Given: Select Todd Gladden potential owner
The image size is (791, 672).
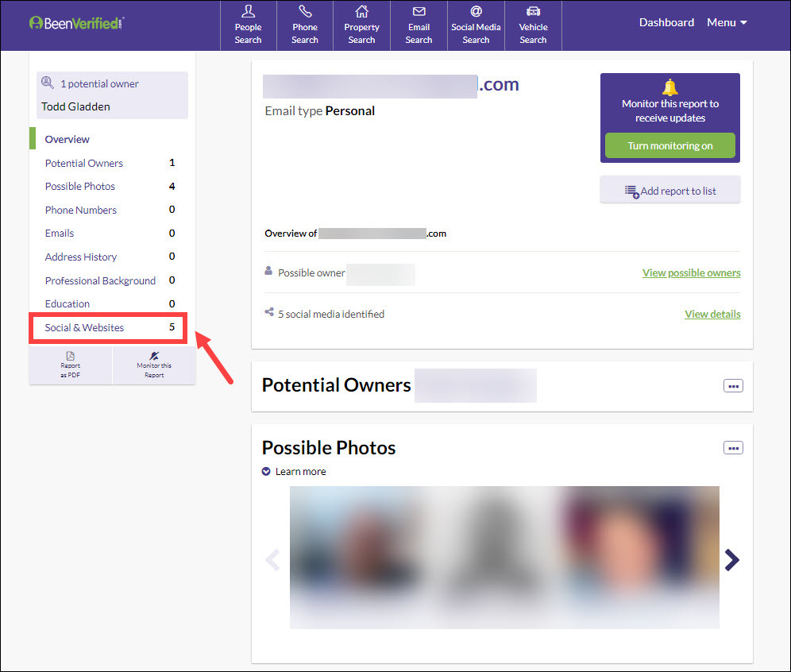Looking at the screenshot, I should pos(75,106).
